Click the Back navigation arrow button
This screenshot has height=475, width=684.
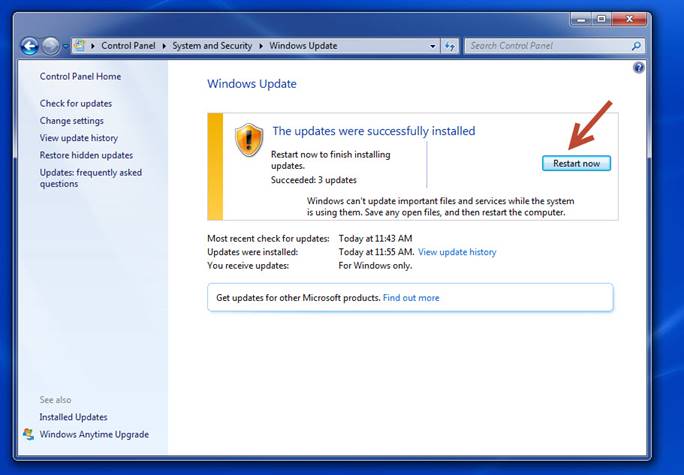[x=29, y=46]
